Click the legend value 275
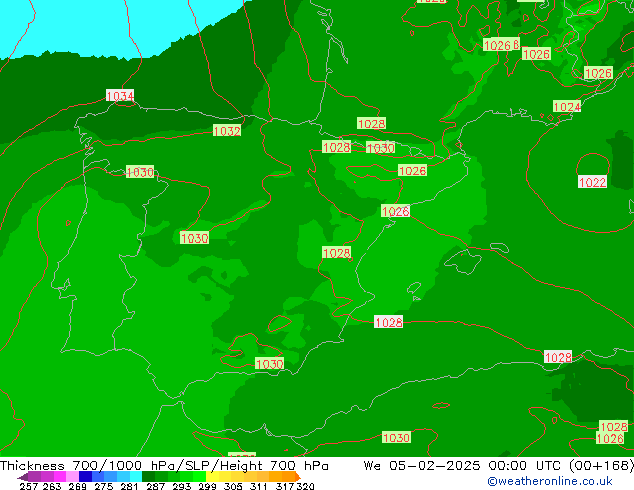The width and height of the screenshot is (634, 490). point(104,486)
